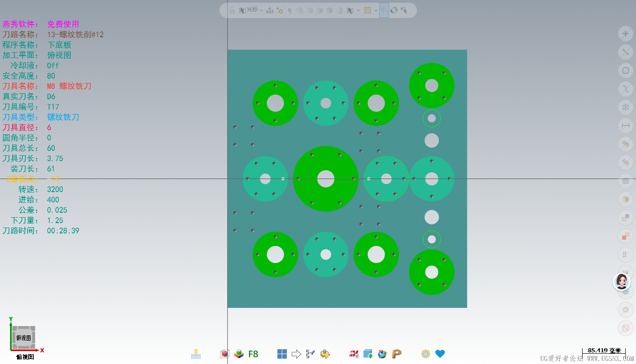Viewport: 636px width, 364px height.
Task: Click the tool number T17
Action: point(53,107)
